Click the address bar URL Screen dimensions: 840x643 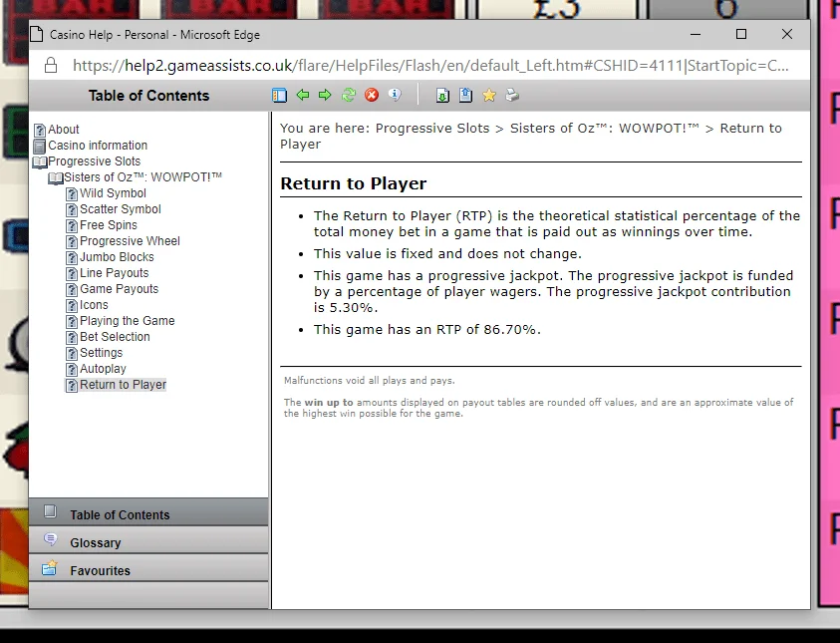click(x=430, y=66)
